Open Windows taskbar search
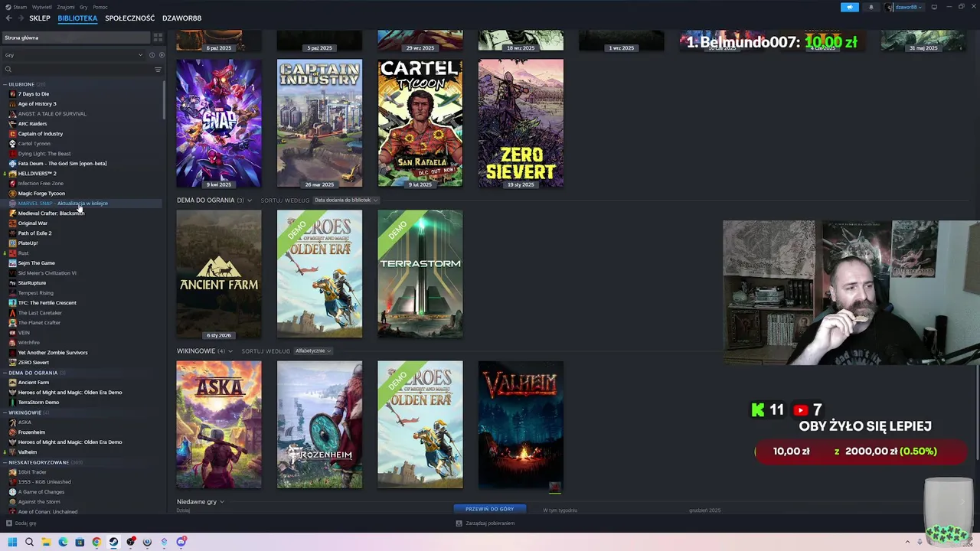Viewport: 980px width, 551px height. tap(29, 542)
